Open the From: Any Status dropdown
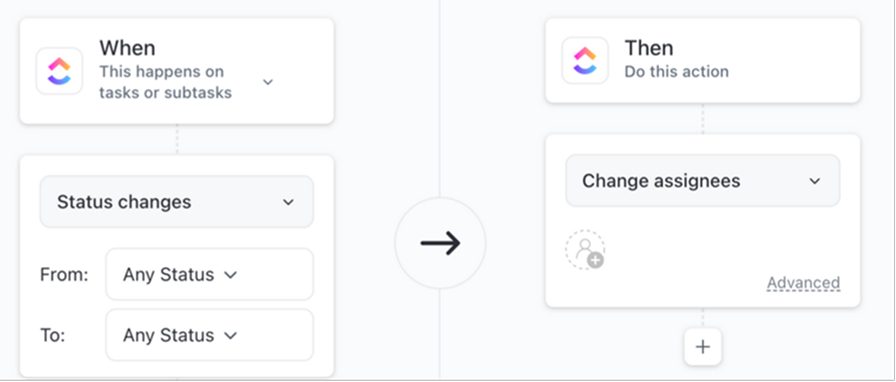 210,274
